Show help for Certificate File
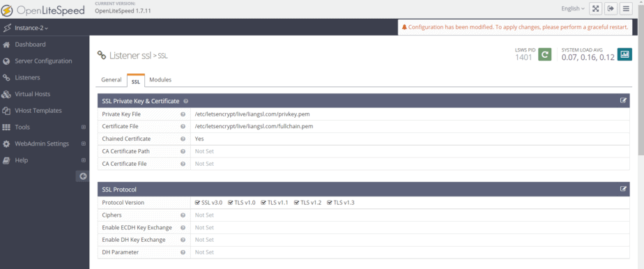Viewport: 644px width, 269px height. 183,127
